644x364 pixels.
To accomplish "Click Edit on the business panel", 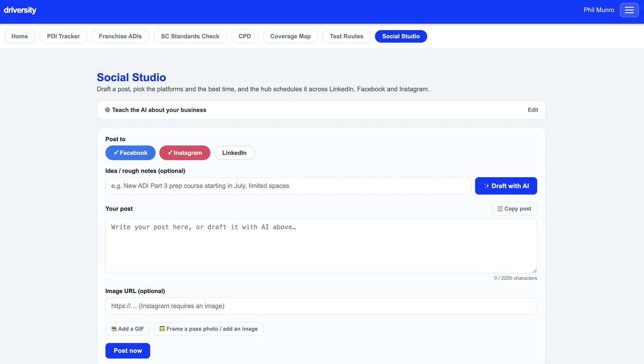I will tap(533, 110).
